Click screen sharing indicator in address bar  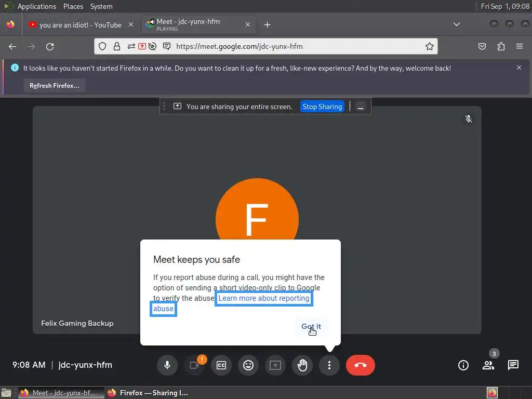(x=142, y=46)
